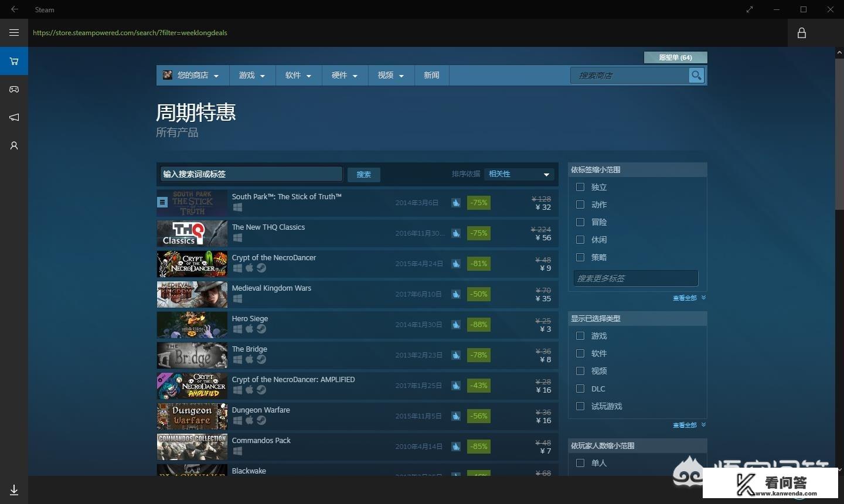Open Medieval Kingdom Wars listing
This screenshot has height=504, width=844.
pos(358,294)
